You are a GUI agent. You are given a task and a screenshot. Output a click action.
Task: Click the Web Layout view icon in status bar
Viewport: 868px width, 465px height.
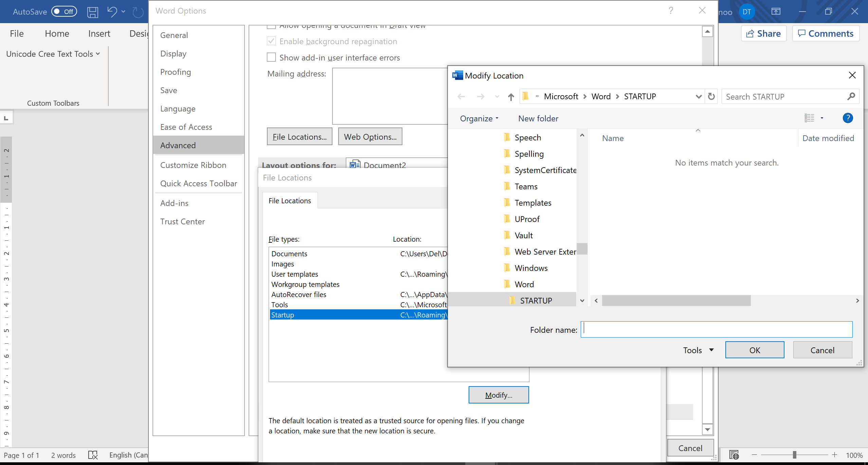click(734, 455)
